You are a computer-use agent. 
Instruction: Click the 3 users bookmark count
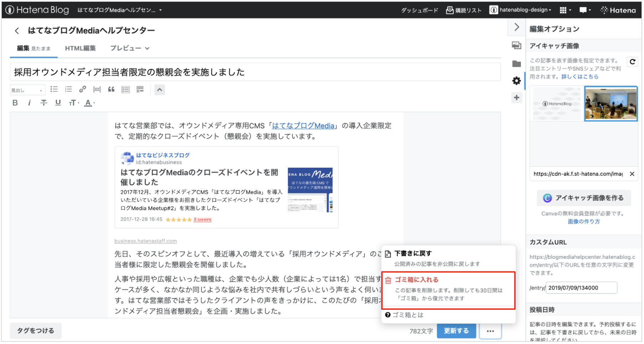pos(202,219)
